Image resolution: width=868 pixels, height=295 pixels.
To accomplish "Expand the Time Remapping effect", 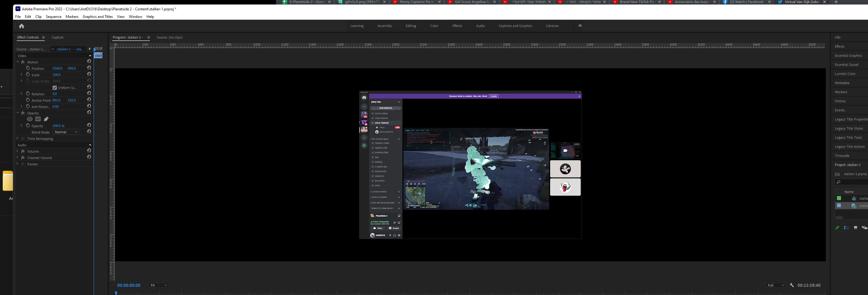I will click(x=18, y=139).
